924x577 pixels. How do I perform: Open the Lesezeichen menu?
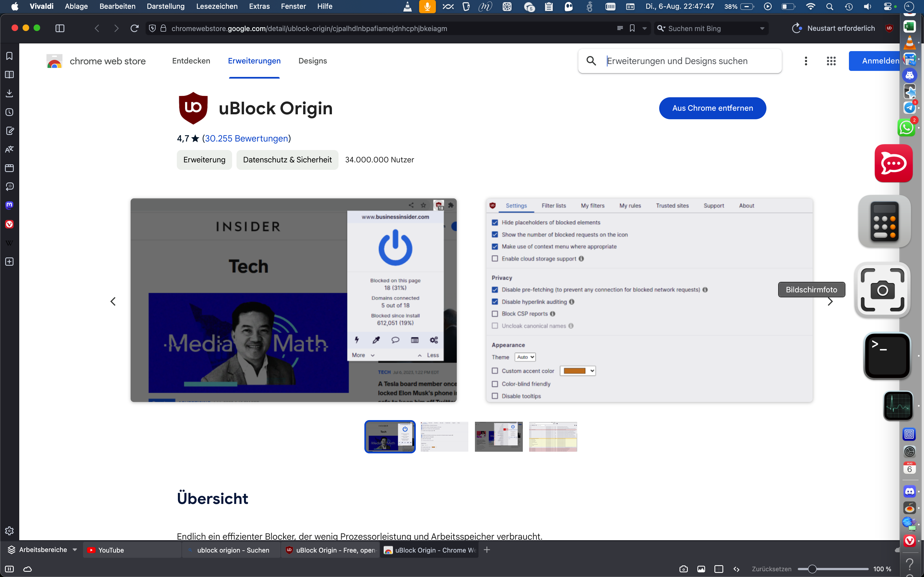tap(216, 7)
